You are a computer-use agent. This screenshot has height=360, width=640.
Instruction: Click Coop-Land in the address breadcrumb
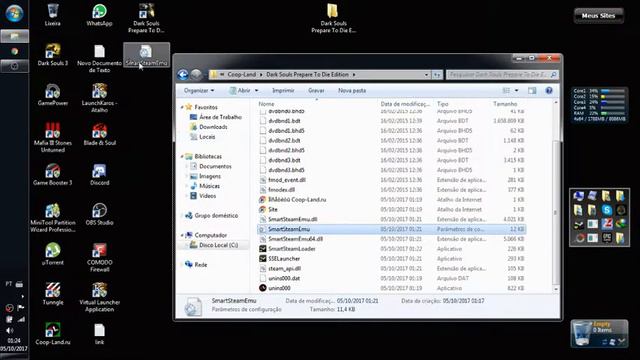242,75
